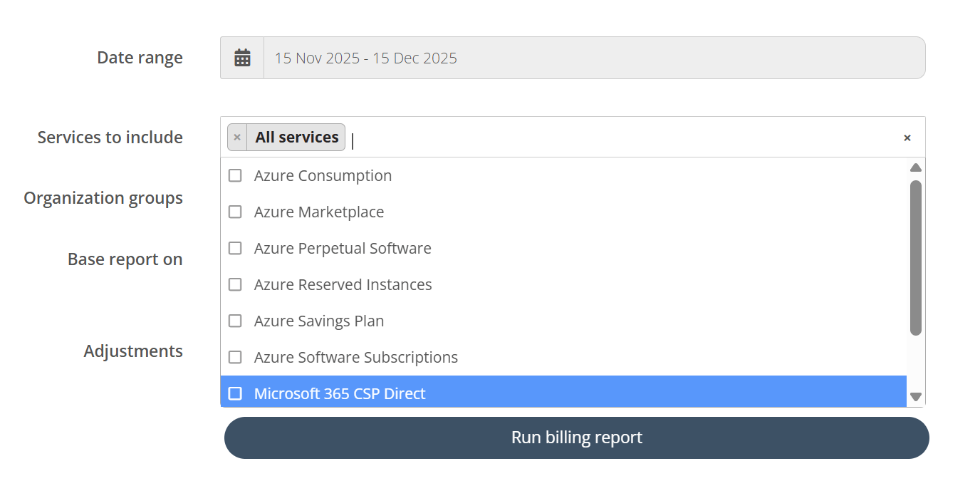Check the Azure Marketplace checkbox

click(235, 212)
